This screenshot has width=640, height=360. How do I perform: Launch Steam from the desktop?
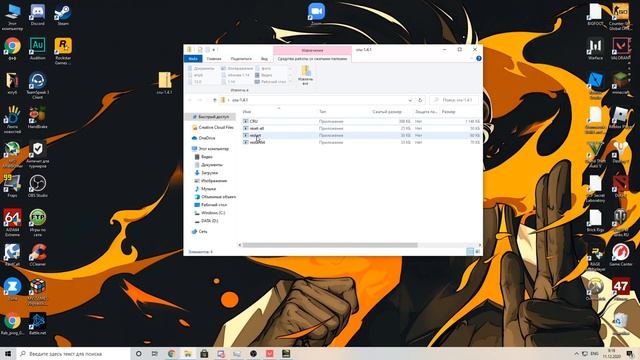point(63,15)
